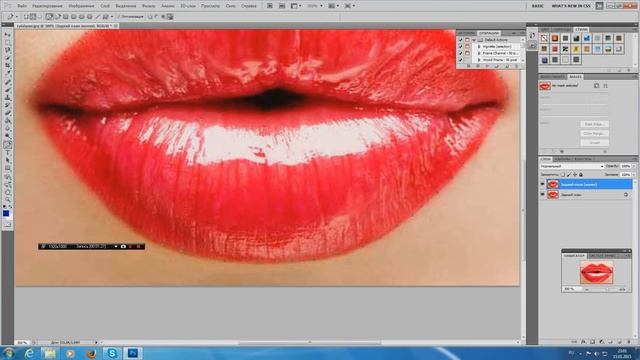Image resolution: width=640 pixels, height=360 pixels.
Task: Open the Файл menu
Action: (22, 6)
